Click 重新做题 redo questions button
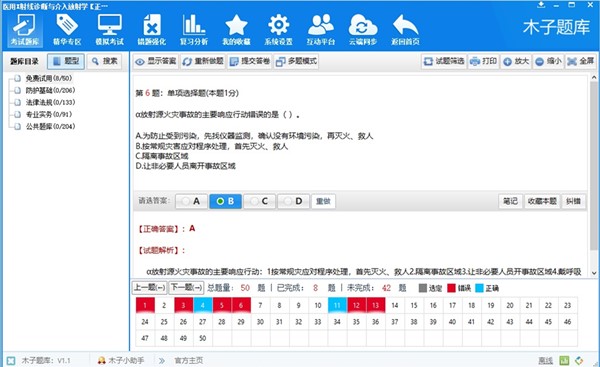Viewport: 600px width, 367px height. [203, 61]
